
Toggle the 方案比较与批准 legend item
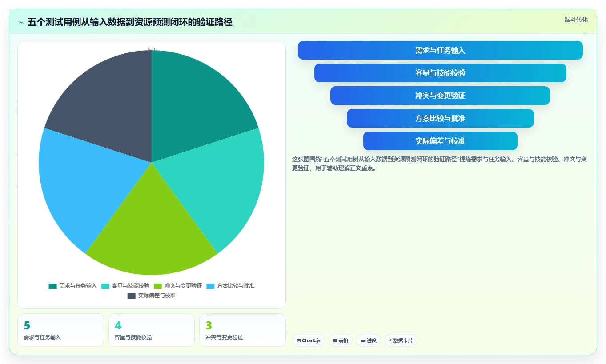pyautogui.click(x=230, y=286)
